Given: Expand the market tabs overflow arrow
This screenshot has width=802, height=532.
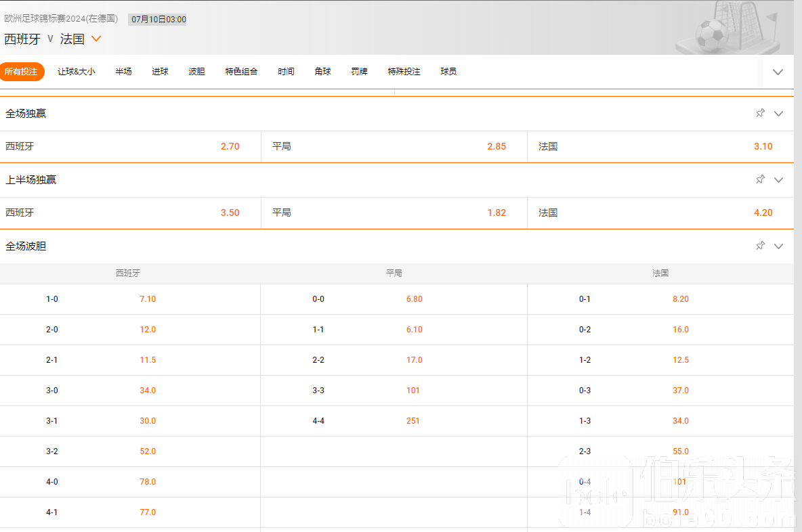Looking at the screenshot, I should pyautogui.click(x=778, y=72).
